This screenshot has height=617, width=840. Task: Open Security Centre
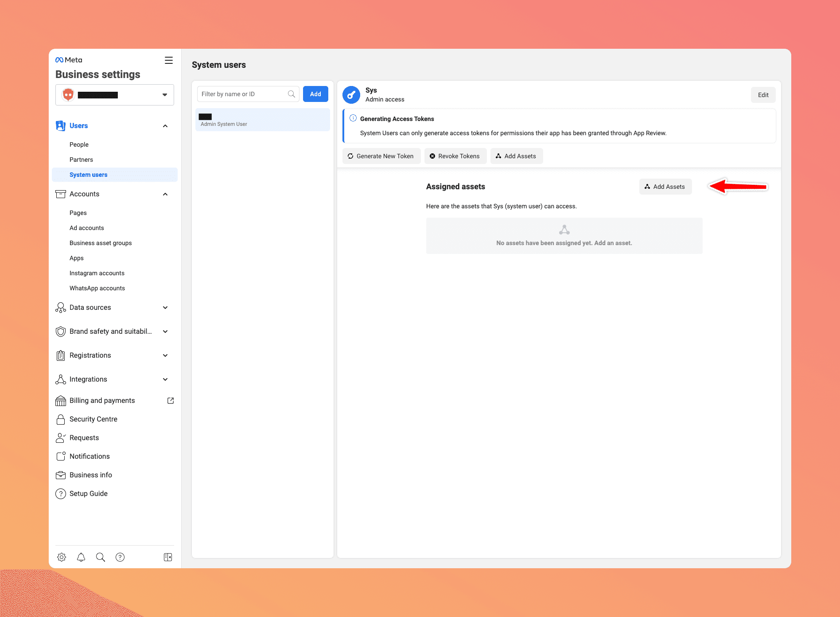(93, 419)
